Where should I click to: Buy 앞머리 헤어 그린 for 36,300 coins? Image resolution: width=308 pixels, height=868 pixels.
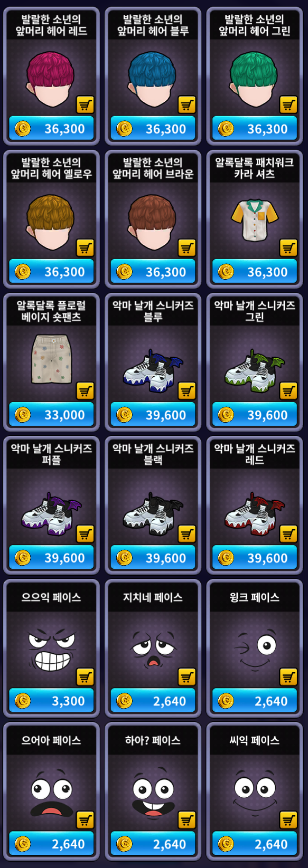(x=255, y=129)
